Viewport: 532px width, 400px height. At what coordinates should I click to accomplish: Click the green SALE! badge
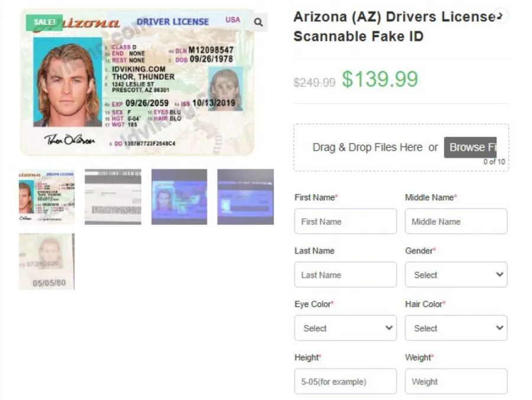coord(44,22)
